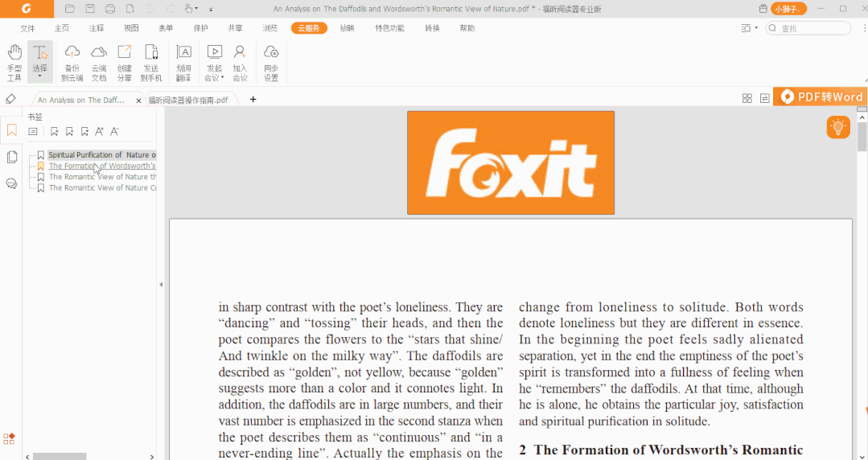Screen dimensions: 868x460
Task: Toggle the Bookmarks panel icon
Action: 11,129
